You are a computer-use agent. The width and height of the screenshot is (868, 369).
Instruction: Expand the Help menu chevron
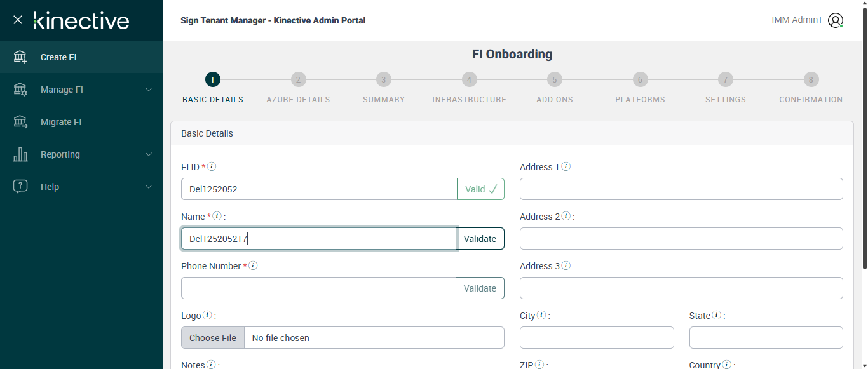[x=149, y=187]
